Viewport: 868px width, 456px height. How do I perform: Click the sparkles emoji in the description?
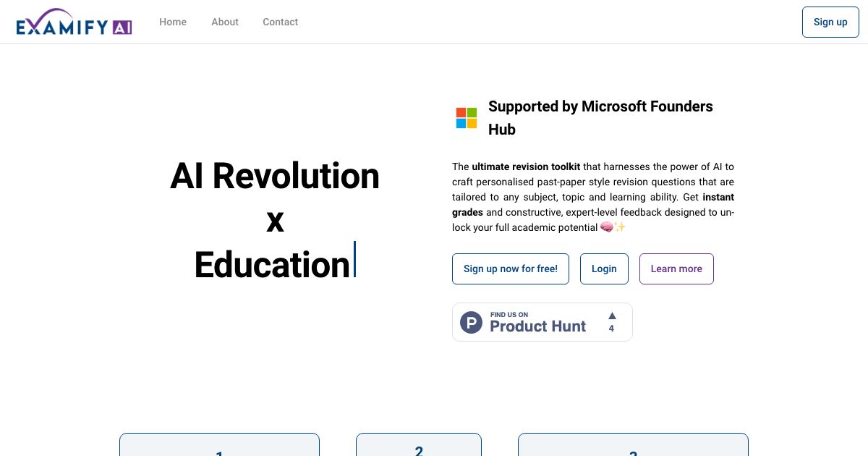pos(620,227)
